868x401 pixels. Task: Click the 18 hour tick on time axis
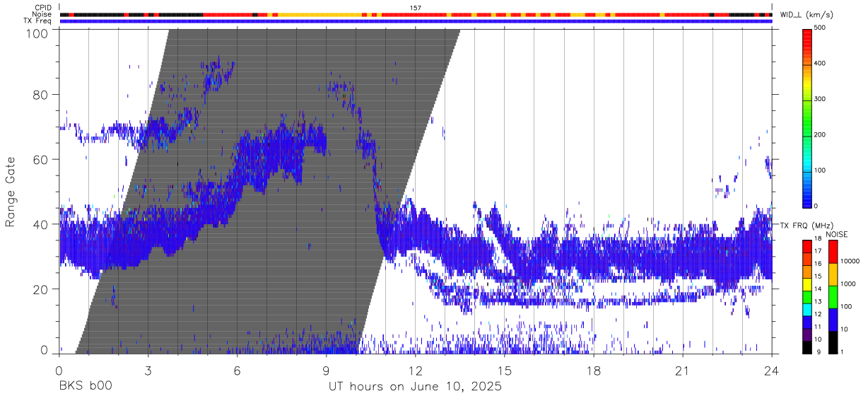point(594,371)
